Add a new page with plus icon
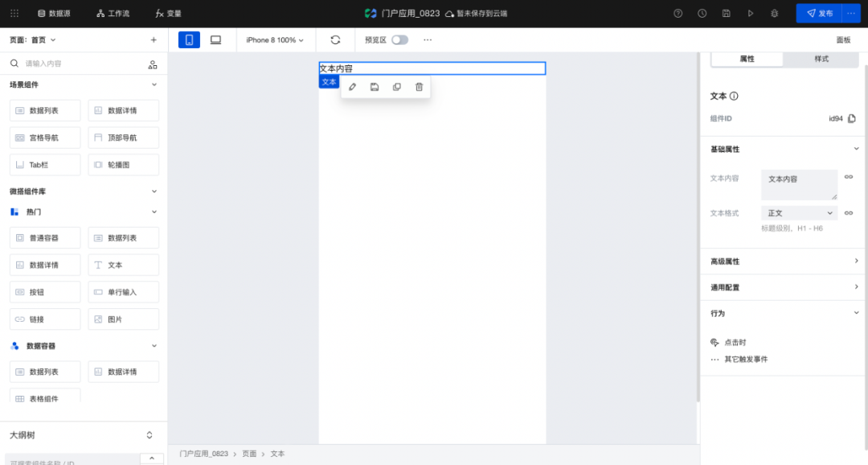 pyautogui.click(x=154, y=40)
